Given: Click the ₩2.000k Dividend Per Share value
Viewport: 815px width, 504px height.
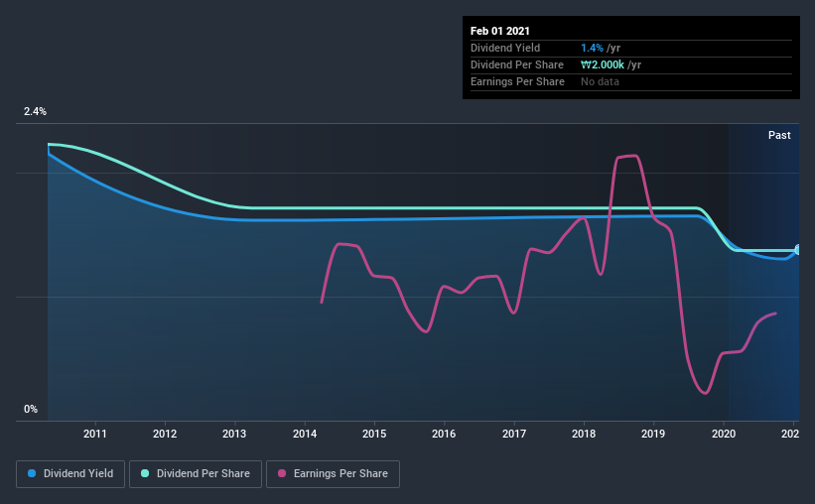Looking at the screenshot, I should (x=603, y=64).
